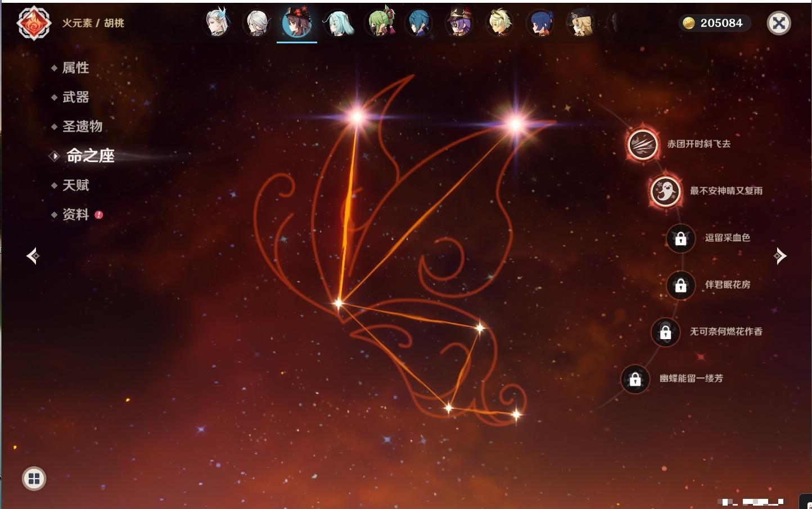Pick the long light-teal-haired character portrait
Screen dimensions: 812x509
click(338, 23)
